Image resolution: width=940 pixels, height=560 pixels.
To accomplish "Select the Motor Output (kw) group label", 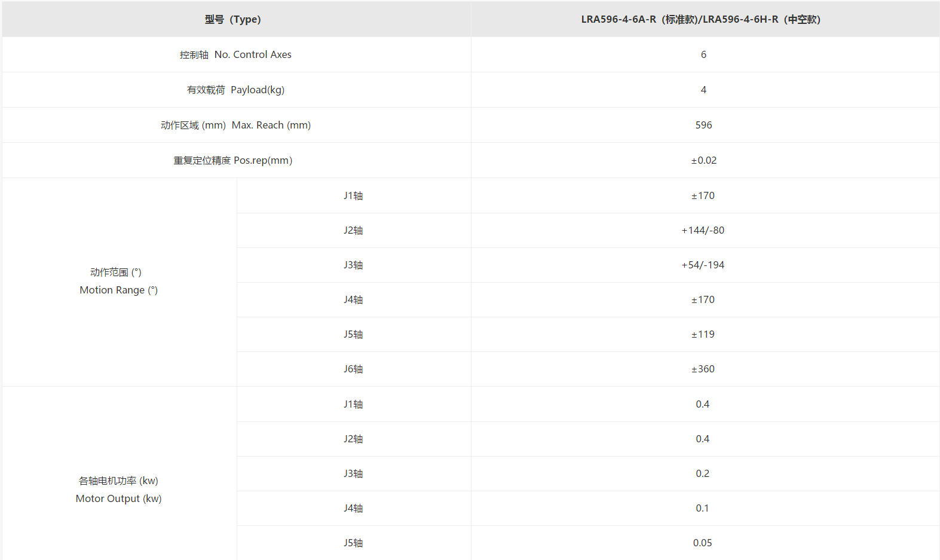I will pyautogui.click(x=119, y=489).
